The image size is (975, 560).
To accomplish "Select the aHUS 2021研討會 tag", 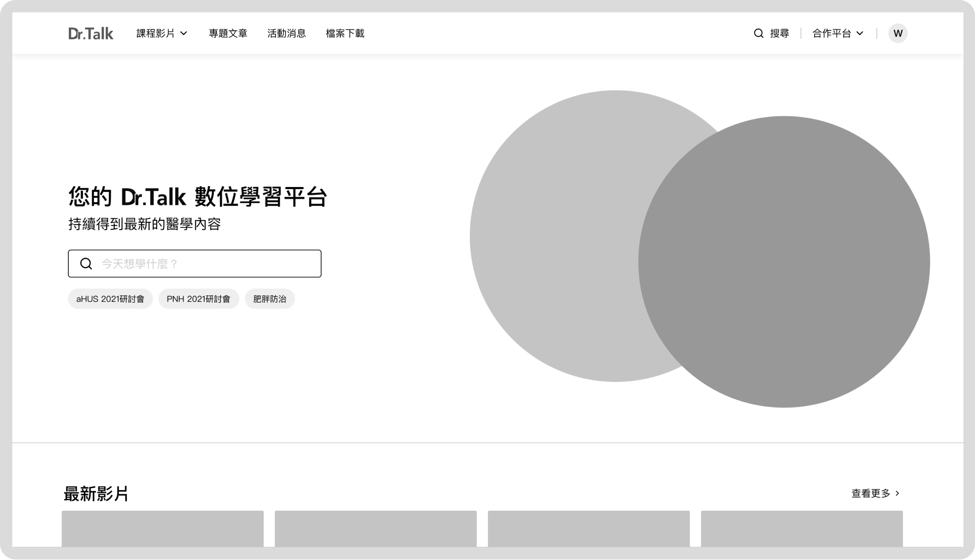I will 110,299.
